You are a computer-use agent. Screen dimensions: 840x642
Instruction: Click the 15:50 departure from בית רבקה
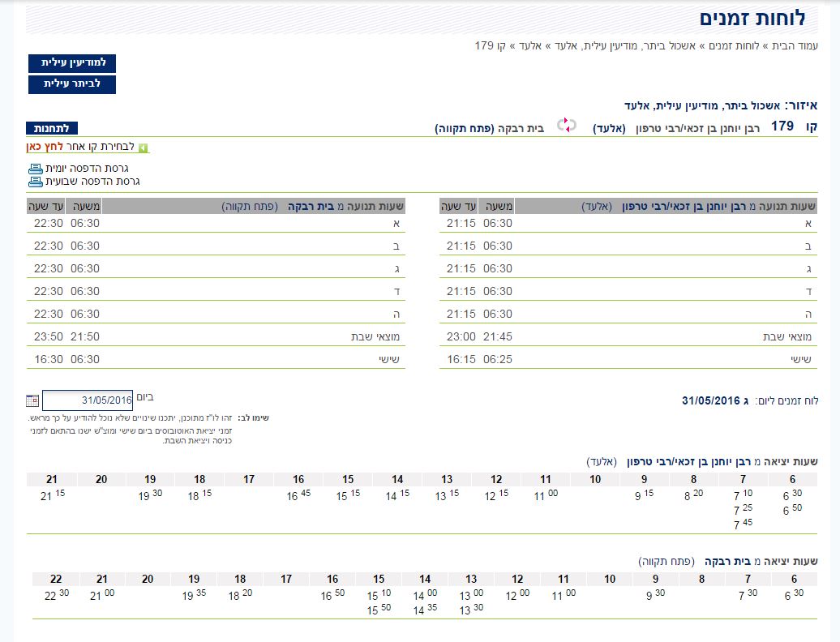pos(379,610)
